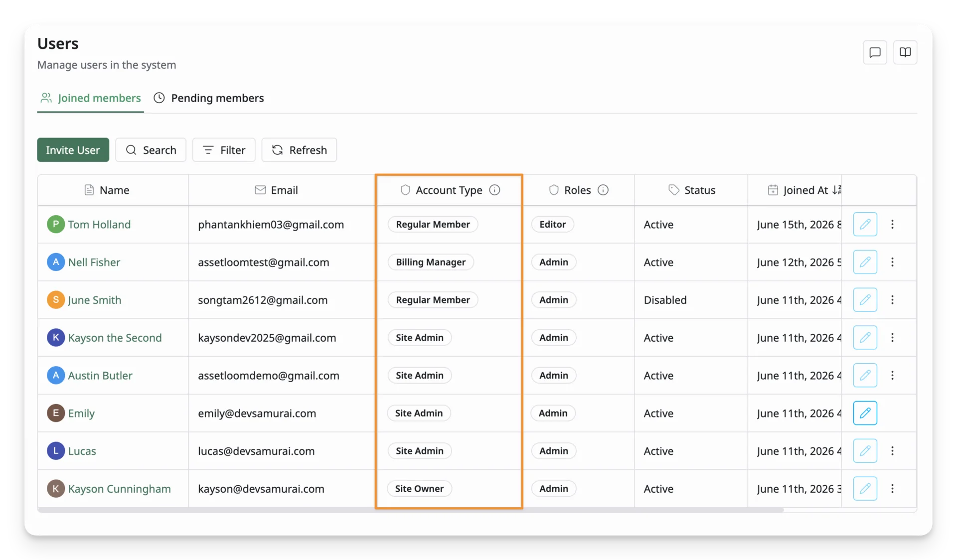
Task: Click the Editor role badge
Action: [x=553, y=224]
